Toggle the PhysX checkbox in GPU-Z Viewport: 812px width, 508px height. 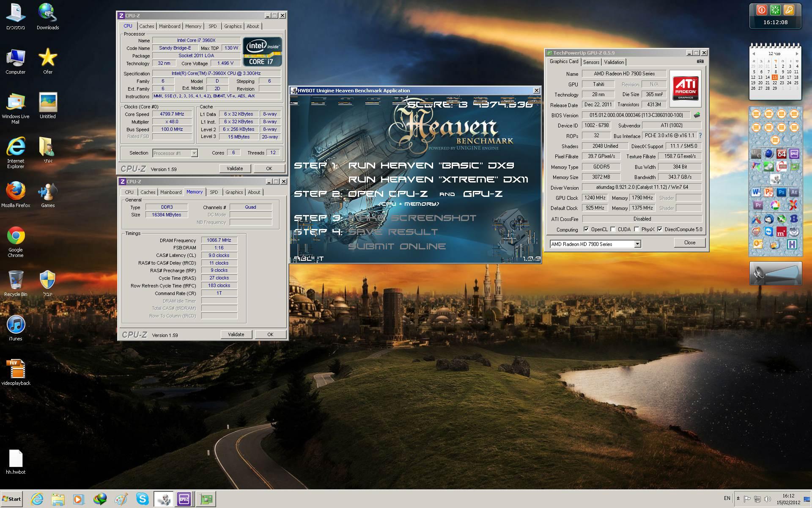[636, 229]
